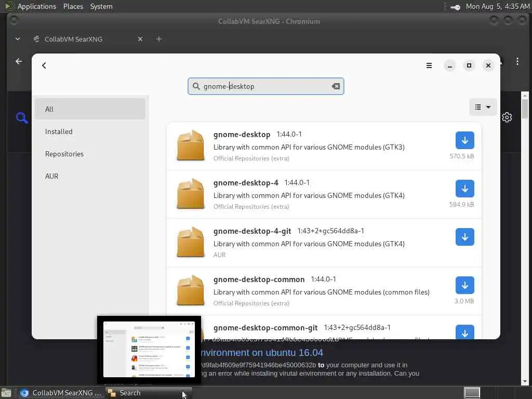Open the package icon for gnome-desktop-4
Viewport: 532px width, 399px height.
pyautogui.click(x=190, y=194)
